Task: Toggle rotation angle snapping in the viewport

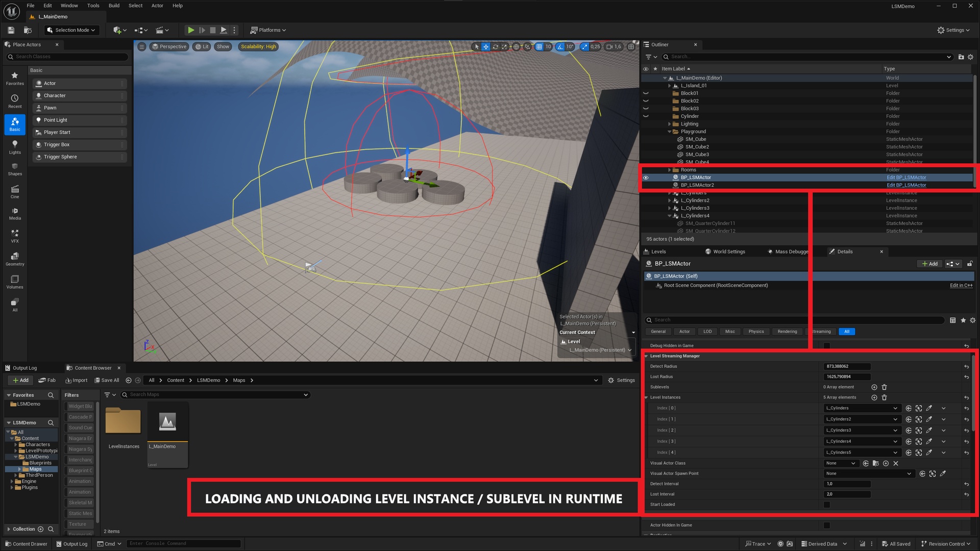Action: coord(560,46)
